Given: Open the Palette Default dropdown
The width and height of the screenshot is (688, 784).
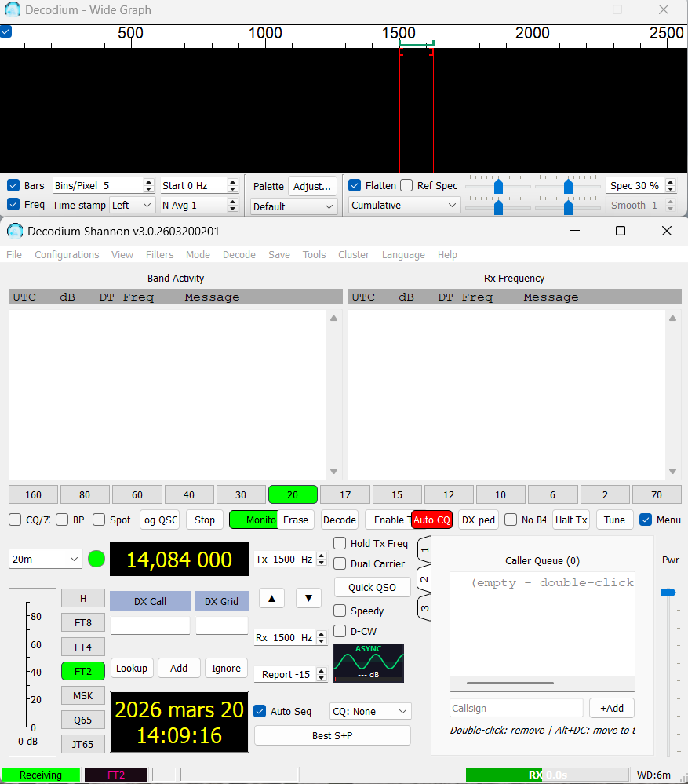Looking at the screenshot, I should [293, 206].
